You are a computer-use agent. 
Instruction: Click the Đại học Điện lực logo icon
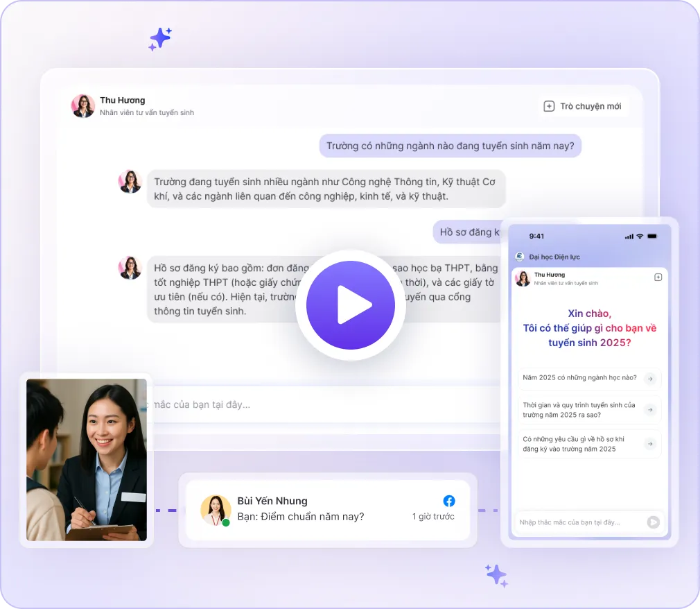pos(520,257)
